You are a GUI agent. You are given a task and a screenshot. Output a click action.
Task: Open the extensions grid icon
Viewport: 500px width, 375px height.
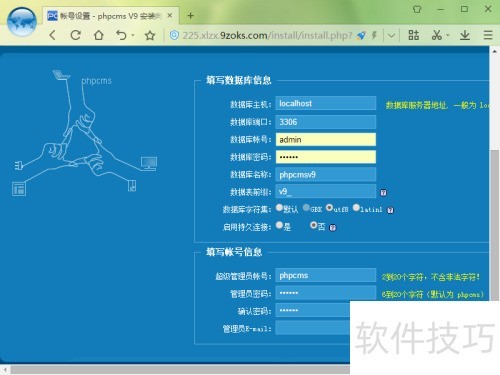pos(414,35)
